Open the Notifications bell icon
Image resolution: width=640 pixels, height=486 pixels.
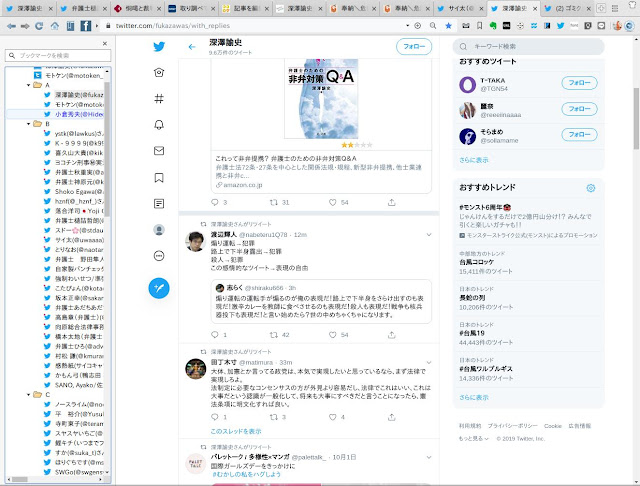tap(159, 124)
